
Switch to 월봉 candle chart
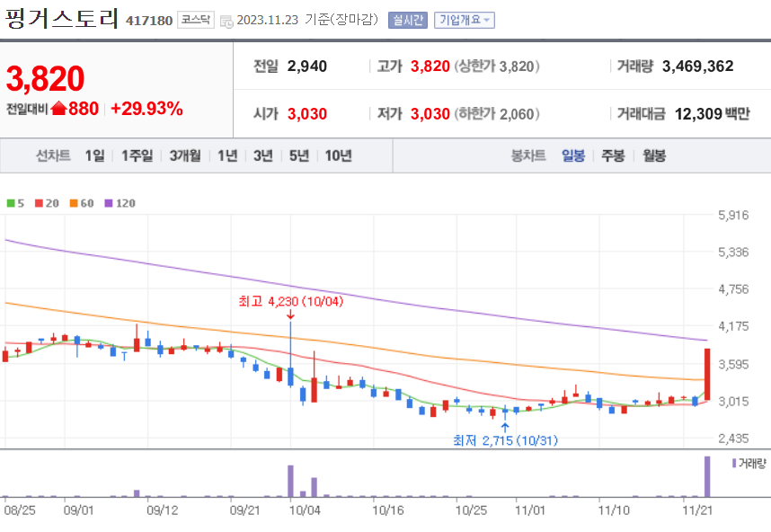654,155
